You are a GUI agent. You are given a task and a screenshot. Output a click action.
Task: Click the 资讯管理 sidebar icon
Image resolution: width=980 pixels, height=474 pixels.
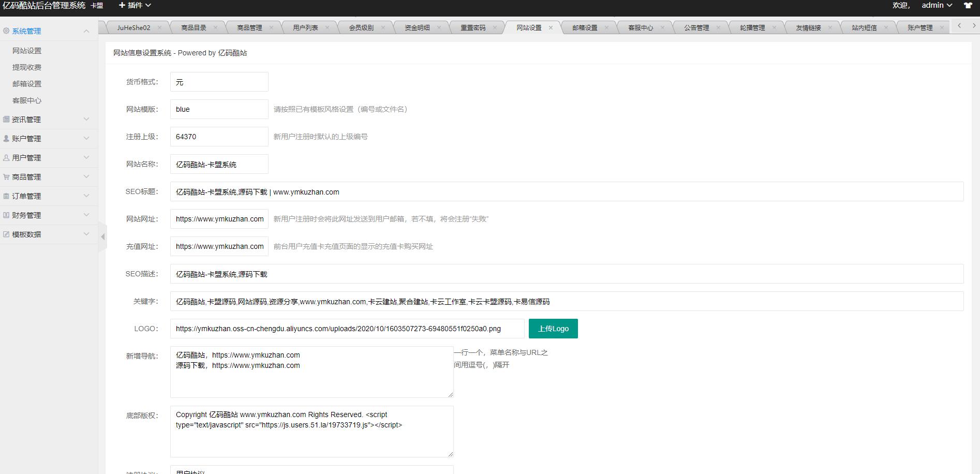pyautogui.click(x=6, y=120)
